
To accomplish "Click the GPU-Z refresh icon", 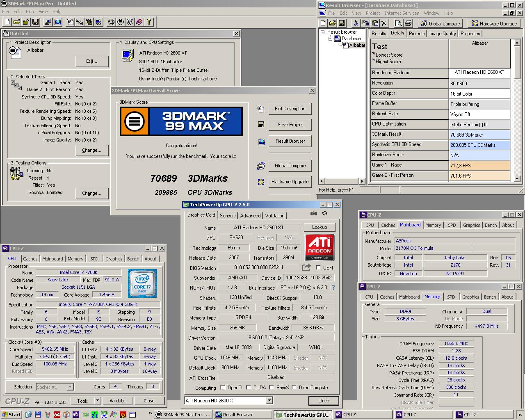I will point(324,213).
